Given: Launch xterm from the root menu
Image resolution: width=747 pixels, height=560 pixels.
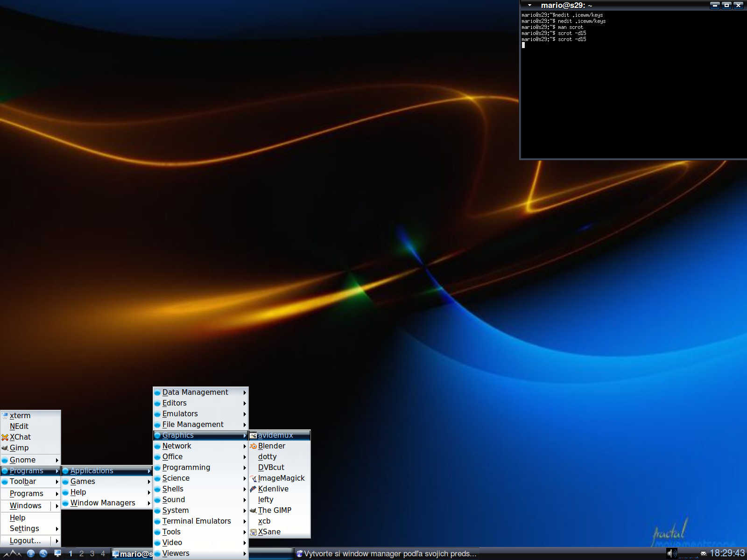Looking at the screenshot, I should pyautogui.click(x=31, y=415).
